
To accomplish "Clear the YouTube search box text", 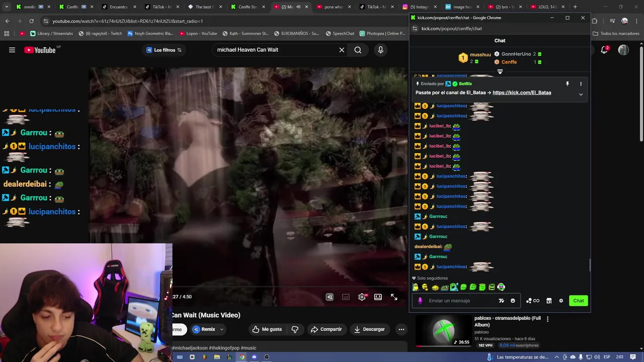I will pos(342,50).
